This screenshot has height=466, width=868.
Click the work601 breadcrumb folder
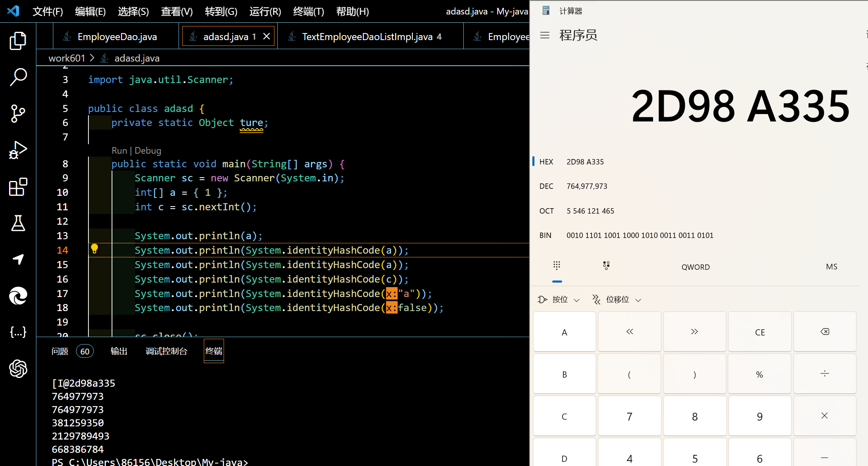(x=67, y=58)
